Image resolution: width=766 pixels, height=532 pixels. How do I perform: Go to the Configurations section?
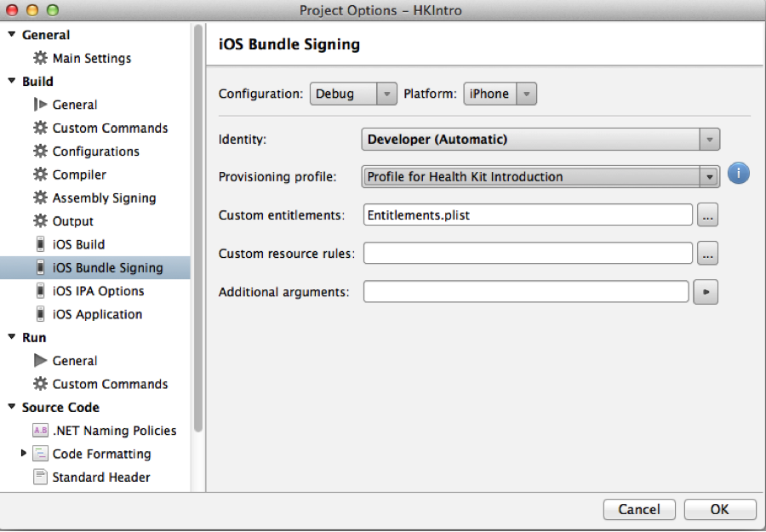95,152
